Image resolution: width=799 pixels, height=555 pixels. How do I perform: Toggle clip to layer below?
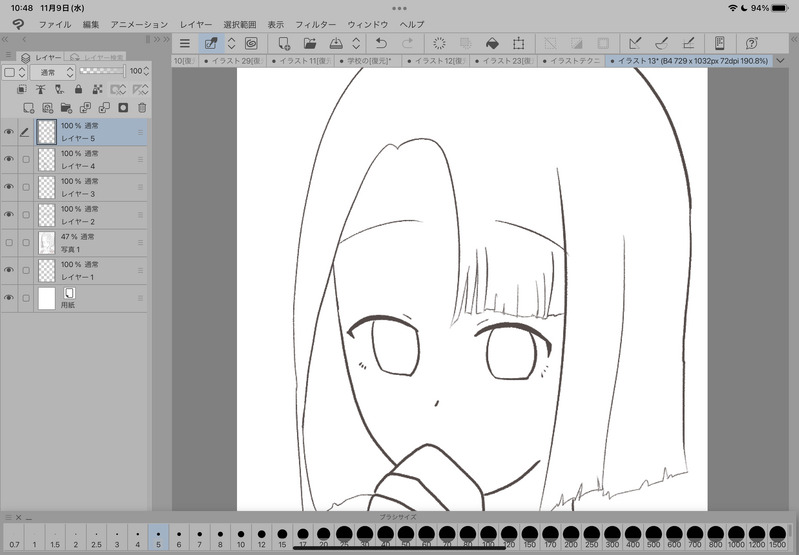point(21,90)
